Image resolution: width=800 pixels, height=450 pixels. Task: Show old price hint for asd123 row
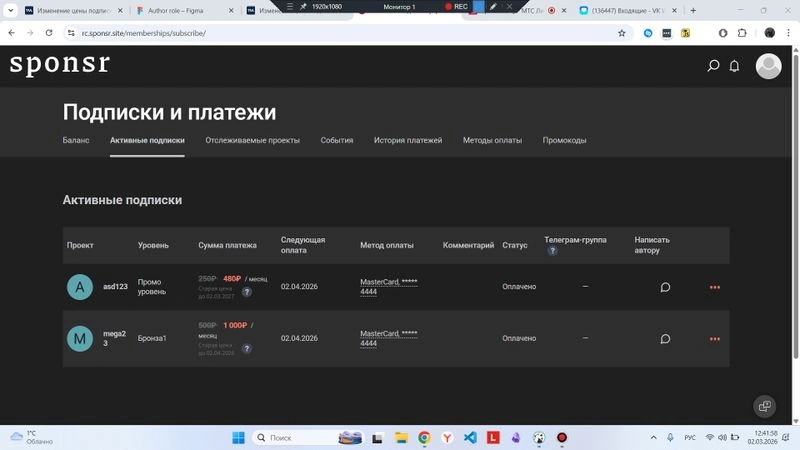pos(246,292)
